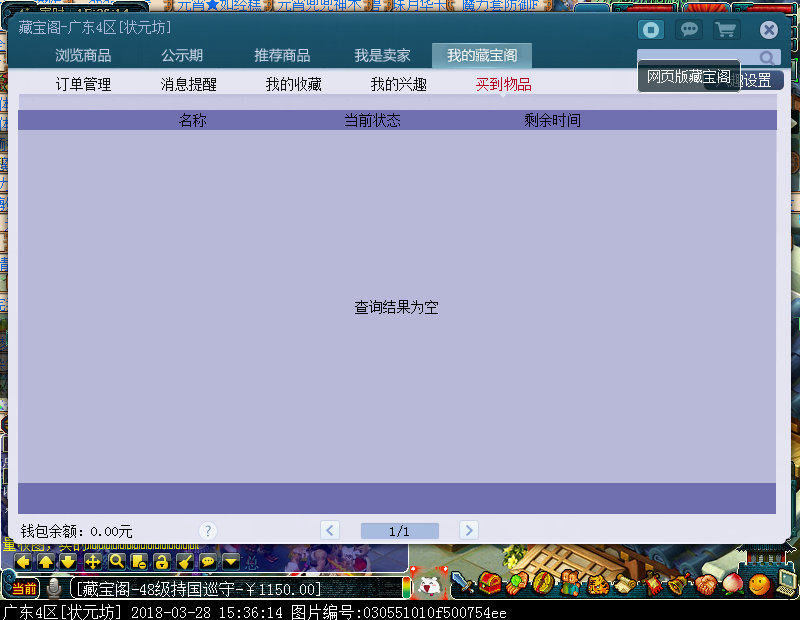Image resolution: width=800 pixels, height=620 pixels.
Task: Switch to 我是卖家 tab
Action: 382,56
